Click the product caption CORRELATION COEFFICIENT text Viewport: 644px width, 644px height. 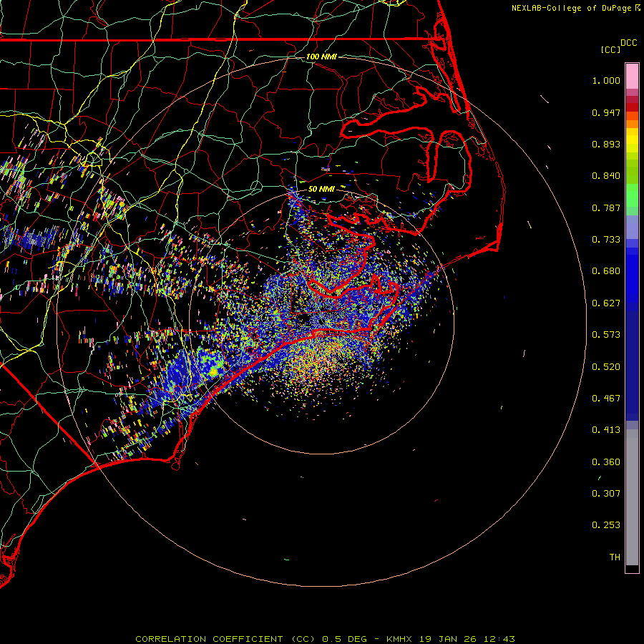(x=209, y=639)
